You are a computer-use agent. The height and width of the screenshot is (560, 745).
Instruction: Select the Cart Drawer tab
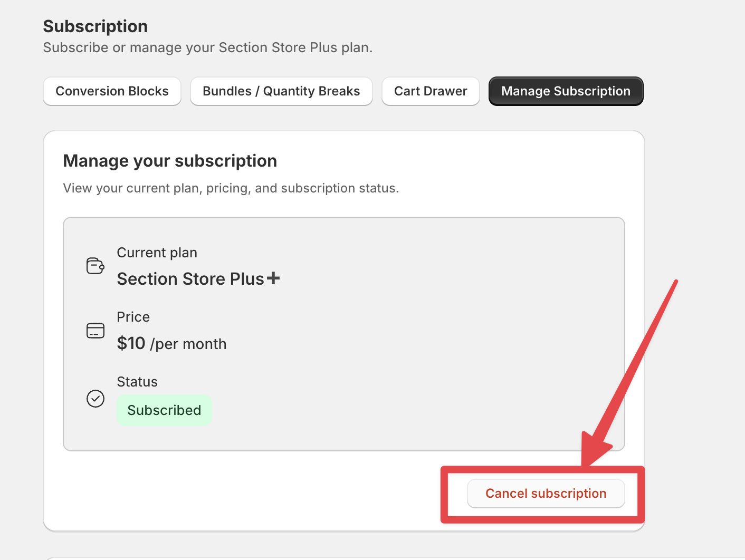(431, 91)
